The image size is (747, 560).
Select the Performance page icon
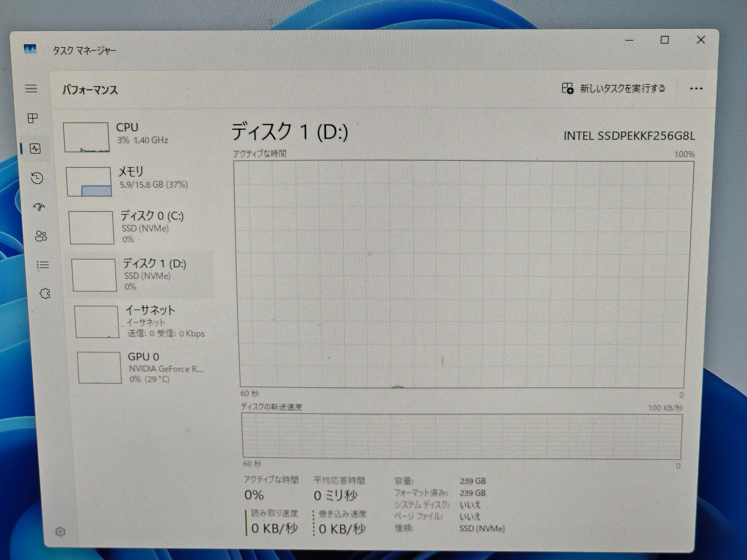pyautogui.click(x=35, y=149)
